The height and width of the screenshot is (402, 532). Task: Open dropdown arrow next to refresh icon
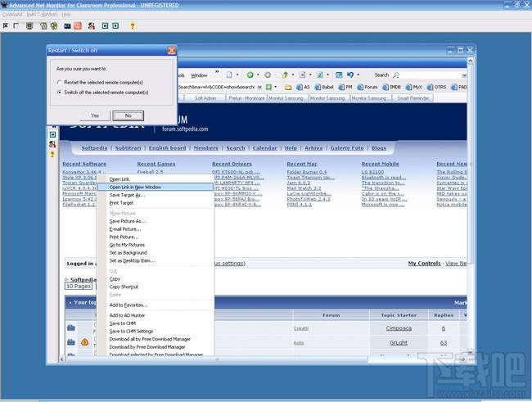click(327, 75)
